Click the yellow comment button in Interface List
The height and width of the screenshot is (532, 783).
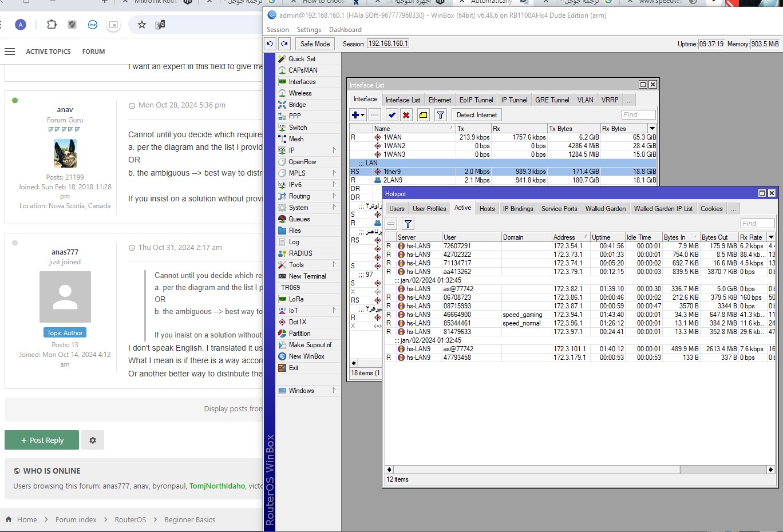(423, 115)
